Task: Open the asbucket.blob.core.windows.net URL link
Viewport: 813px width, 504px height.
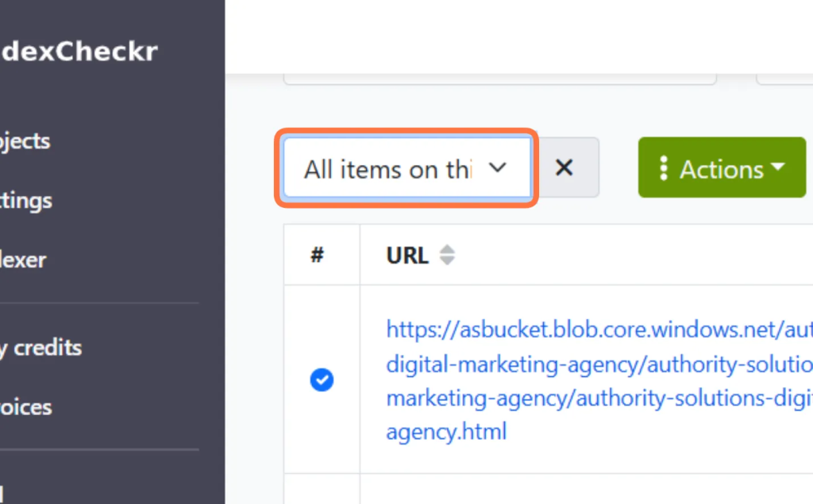Action: click(x=599, y=380)
